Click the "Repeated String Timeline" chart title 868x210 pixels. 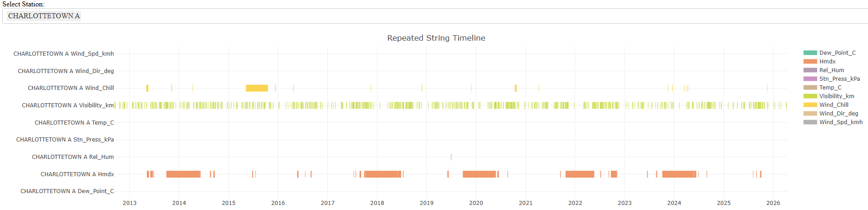[436, 38]
